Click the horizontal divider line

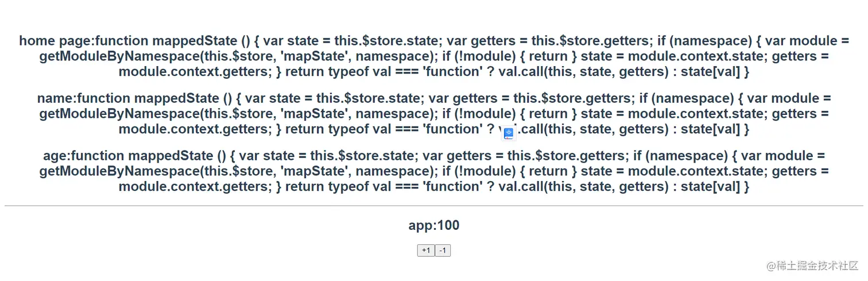click(433, 205)
